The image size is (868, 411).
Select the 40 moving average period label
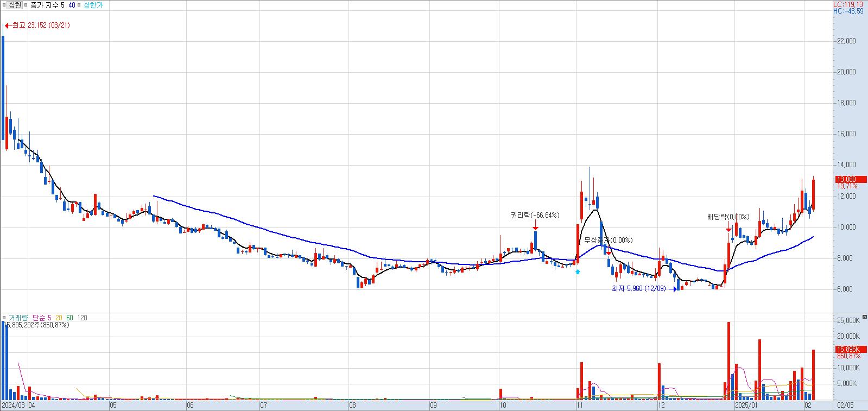click(x=72, y=5)
